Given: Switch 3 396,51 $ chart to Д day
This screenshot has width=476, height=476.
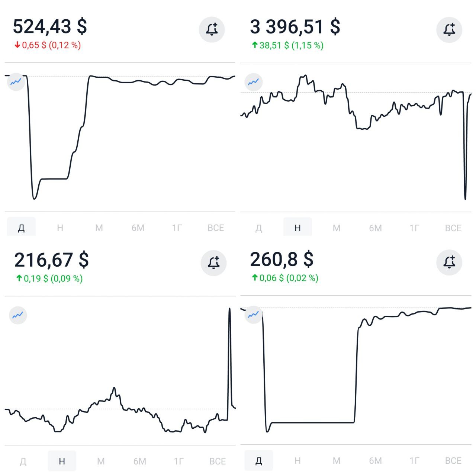Looking at the screenshot, I should coord(259,228).
